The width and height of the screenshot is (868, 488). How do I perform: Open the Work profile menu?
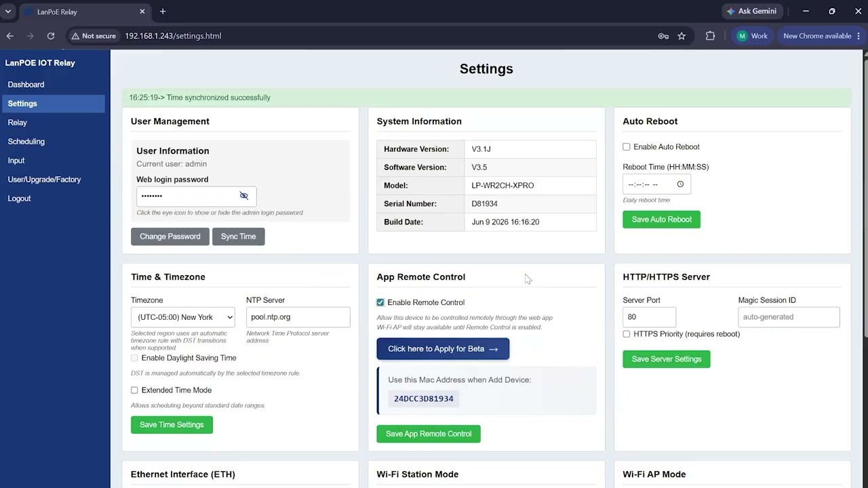752,36
